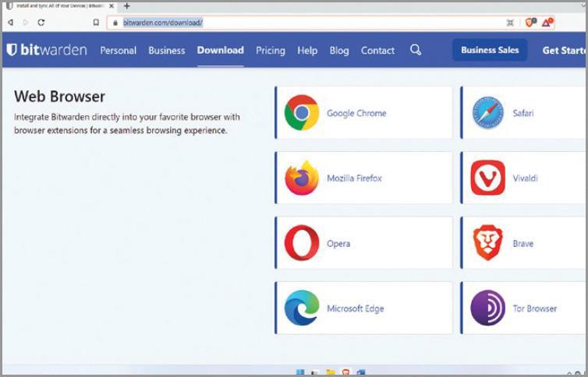Click the Microsoft Edge logo icon
The height and width of the screenshot is (377, 588).
click(x=302, y=308)
